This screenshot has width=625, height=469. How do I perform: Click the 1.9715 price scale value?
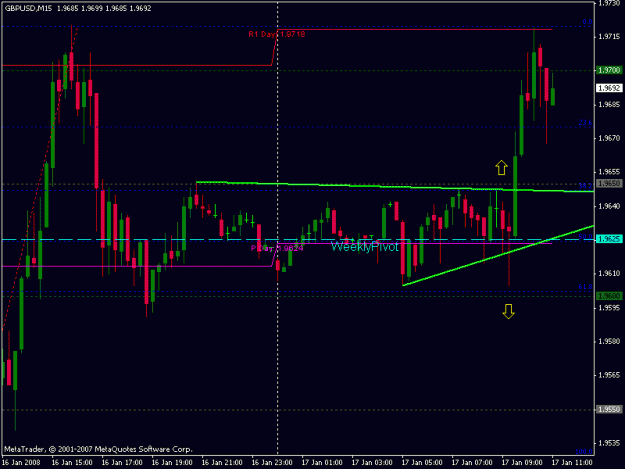[609, 37]
